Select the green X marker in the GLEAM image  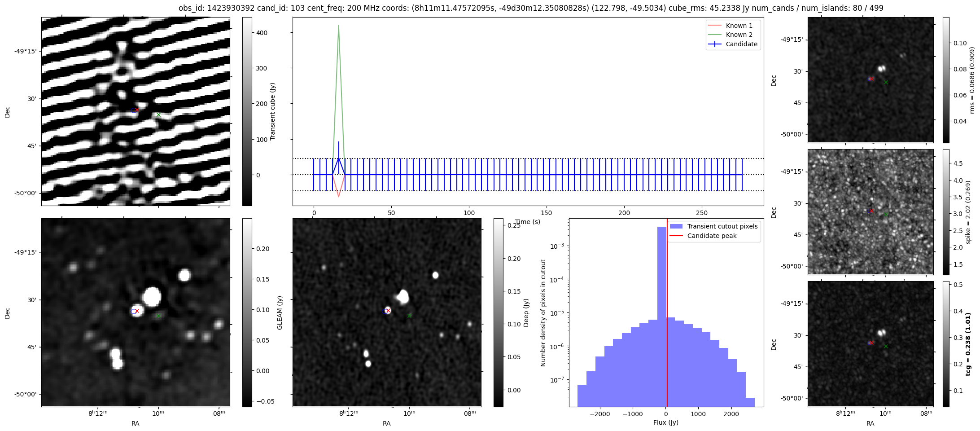158,316
